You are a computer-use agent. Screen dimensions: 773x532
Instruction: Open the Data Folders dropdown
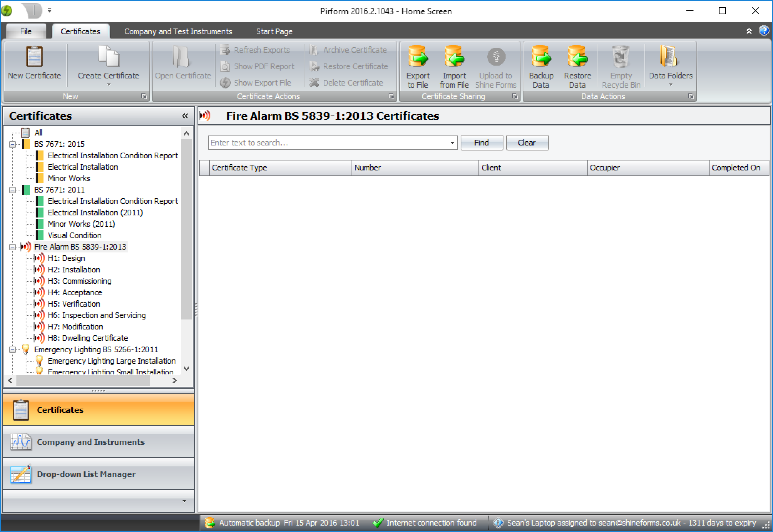point(670,85)
